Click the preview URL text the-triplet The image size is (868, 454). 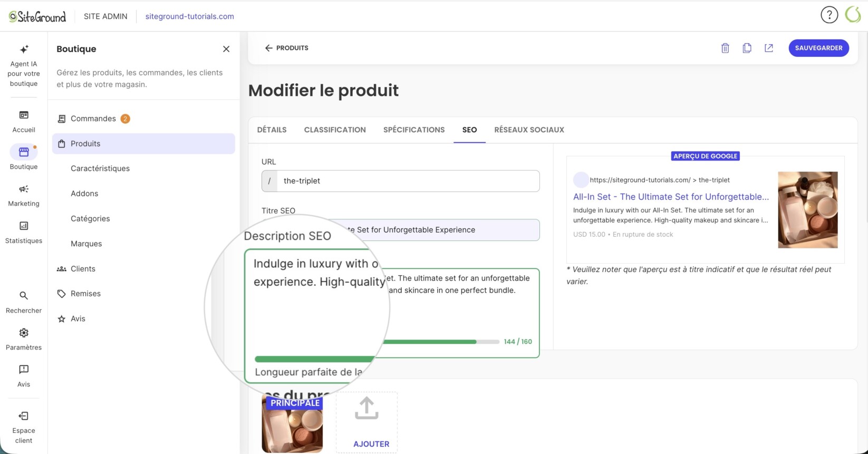(714, 180)
